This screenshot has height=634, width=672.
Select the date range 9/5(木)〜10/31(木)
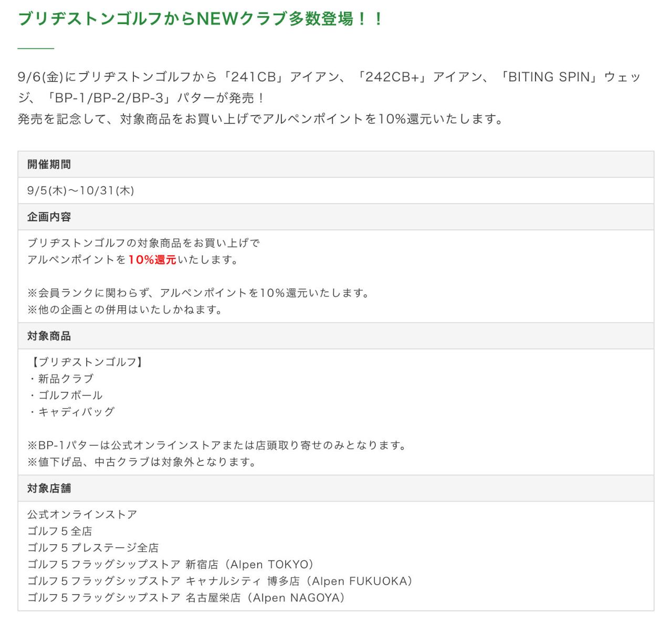tap(81, 191)
